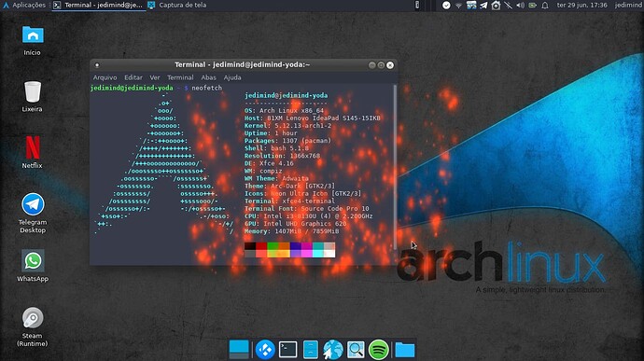Screen dimensions: 644x361
Task: Open the Telegram paper-plane tray icon
Action: click(483, 6)
